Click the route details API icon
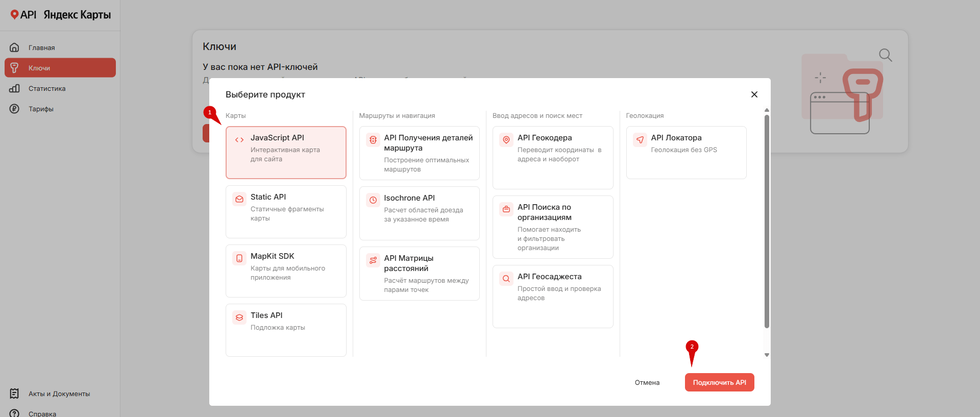The width and height of the screenshot is (980, 417). click(373, 140)
